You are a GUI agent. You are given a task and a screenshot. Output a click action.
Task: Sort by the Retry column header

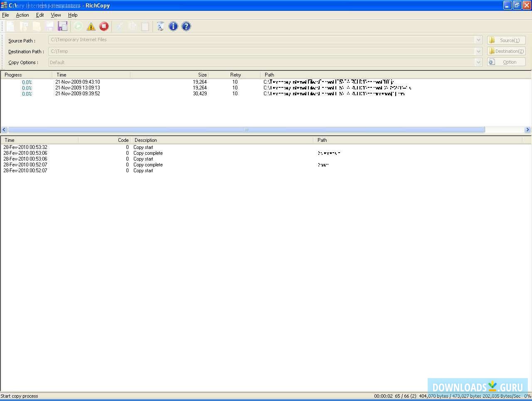pyautogui.click(x=234, y=75)
